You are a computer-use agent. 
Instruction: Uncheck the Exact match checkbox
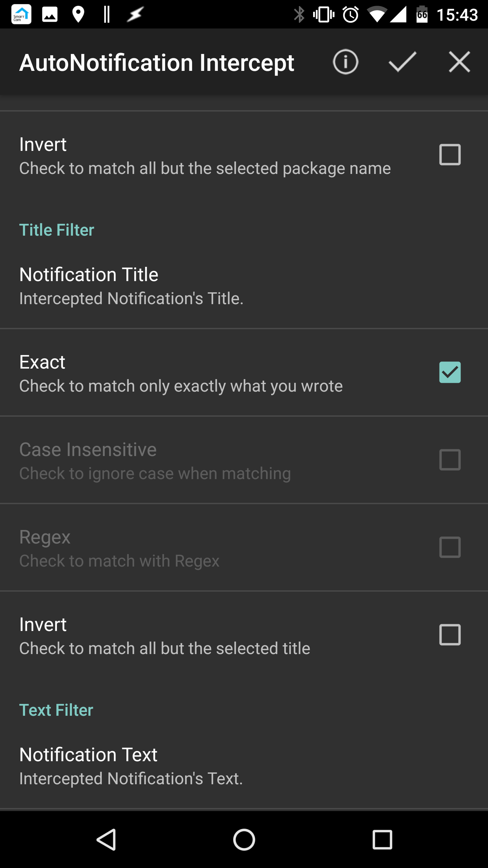tap(450, 372)
